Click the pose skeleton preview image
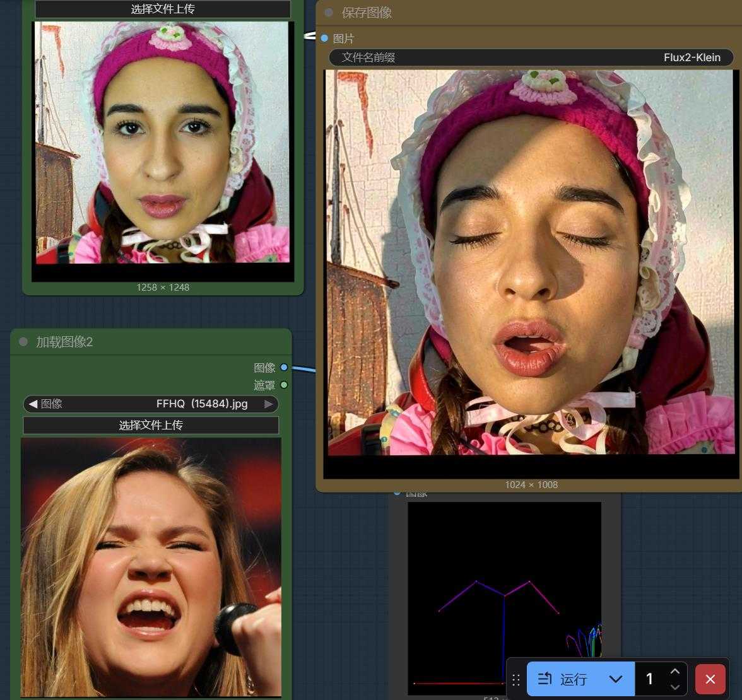 click(504, 593)
